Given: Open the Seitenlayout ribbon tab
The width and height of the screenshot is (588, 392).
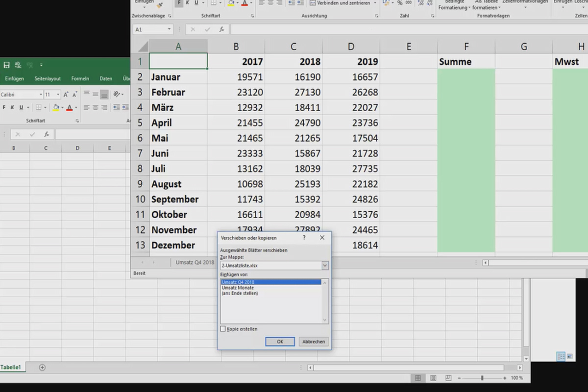Looking at the screenshot, I should (x=48, y=78).
